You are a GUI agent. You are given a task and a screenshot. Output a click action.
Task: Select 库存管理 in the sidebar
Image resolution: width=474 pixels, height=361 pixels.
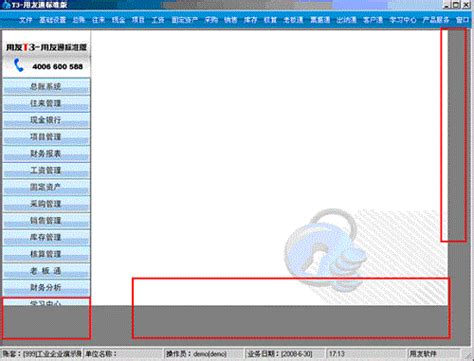coord(46,237)
